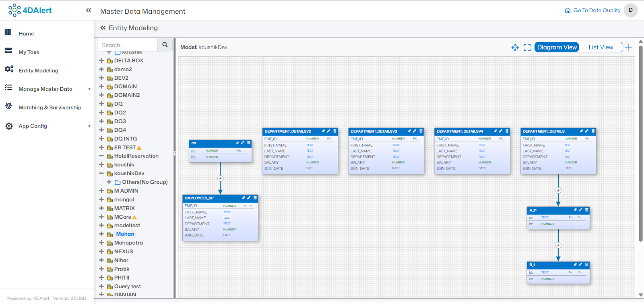The width and height of the screenshot is (644, 304).
Task: Click the fit-to-screen move icon
Action: (x=515, y=47)
